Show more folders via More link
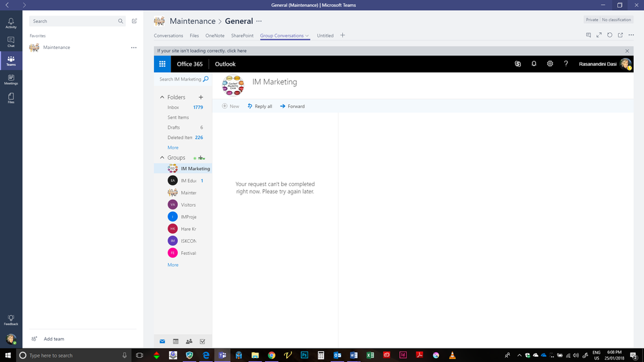 (x=173, y=148)
